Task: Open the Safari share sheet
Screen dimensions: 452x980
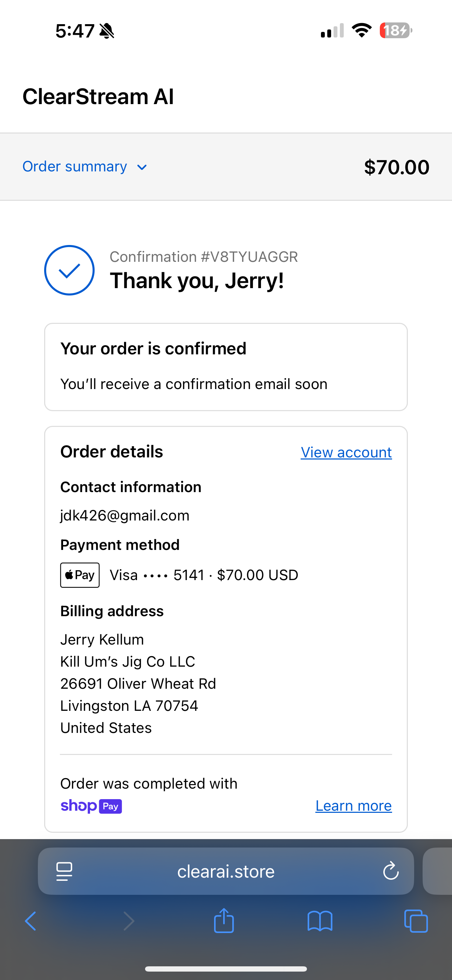Action: [224, 920]
